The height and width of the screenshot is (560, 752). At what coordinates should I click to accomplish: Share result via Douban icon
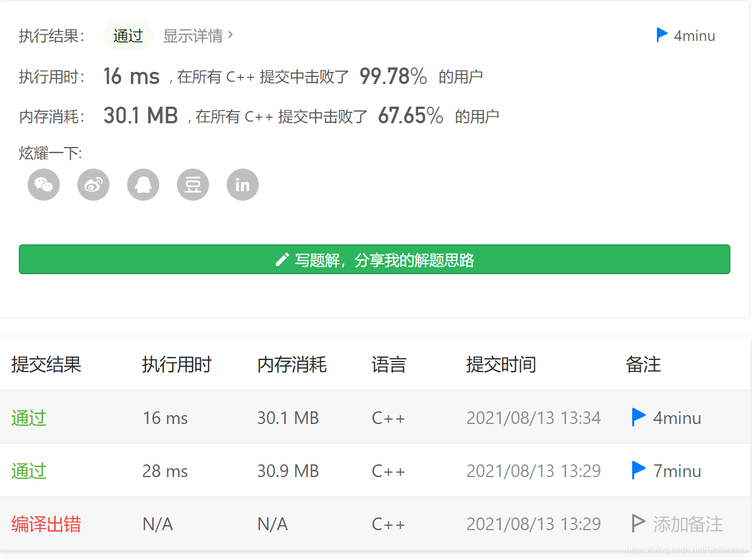point(193,185)
